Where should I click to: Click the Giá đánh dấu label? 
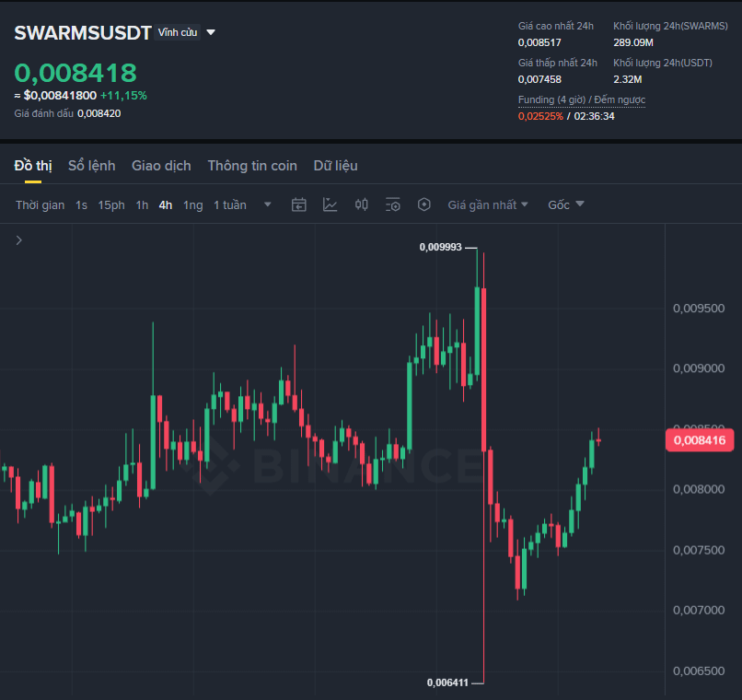tap(44, 113)
